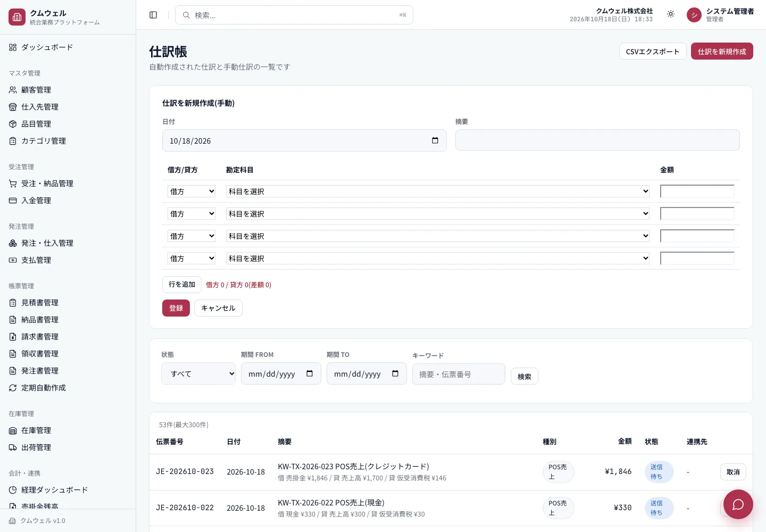This screenshot has height=532, width=766.
Task: Click the キャンセル button
Action: point(218,308)
